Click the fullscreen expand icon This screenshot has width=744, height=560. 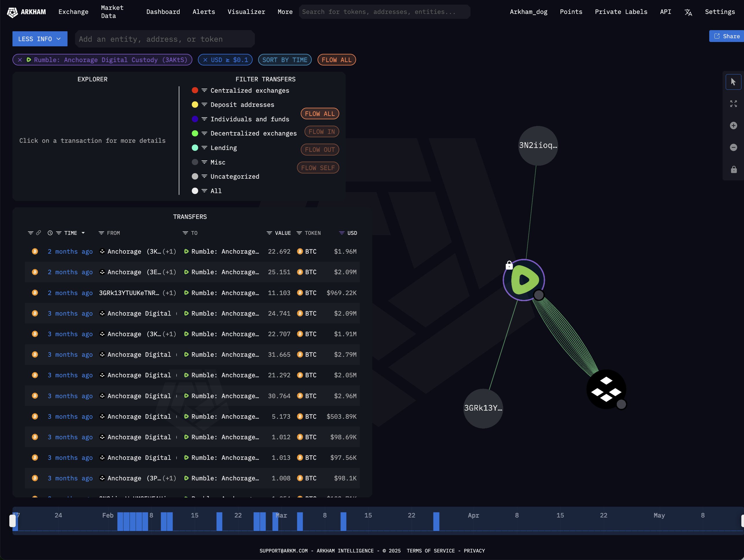tap(733, 104)
